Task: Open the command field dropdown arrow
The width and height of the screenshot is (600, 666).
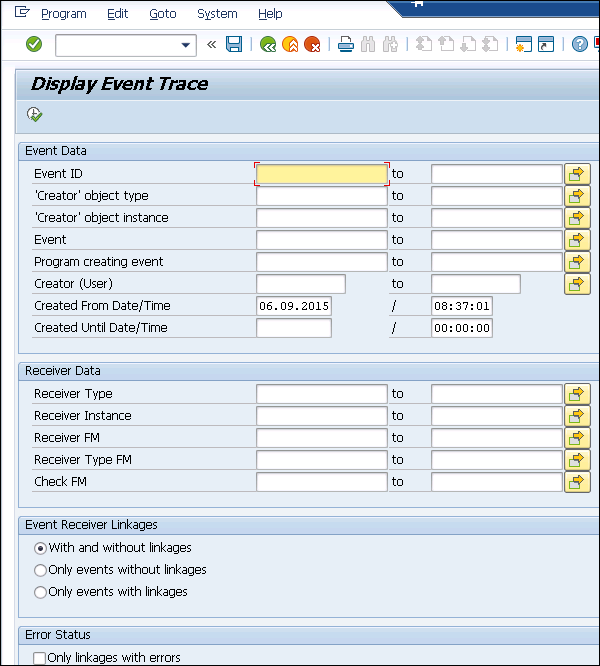Action: coord(186,45)
